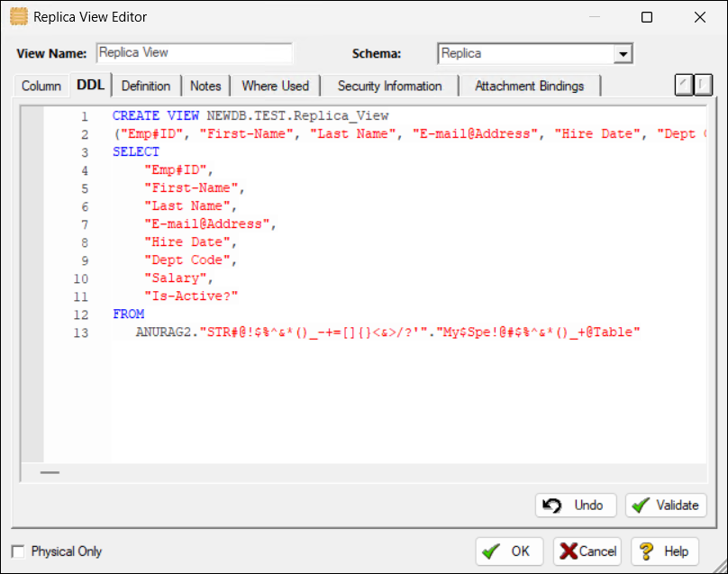Click the Replica View Editor title icon
The height and width of the screenshot is (574, 728).
[x=19, y=17]
